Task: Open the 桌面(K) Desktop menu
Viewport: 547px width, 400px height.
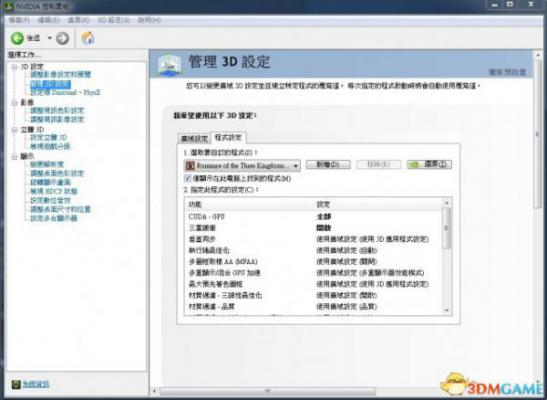Action: pyautogui.click(x=78, y=20)
